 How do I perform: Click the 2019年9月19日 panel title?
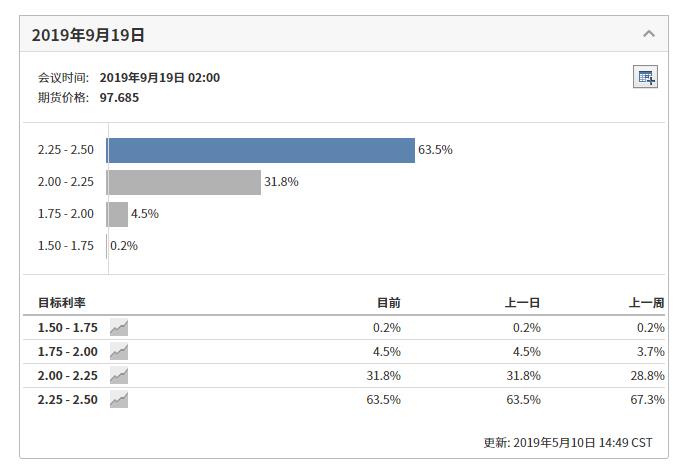coord(88,35)
